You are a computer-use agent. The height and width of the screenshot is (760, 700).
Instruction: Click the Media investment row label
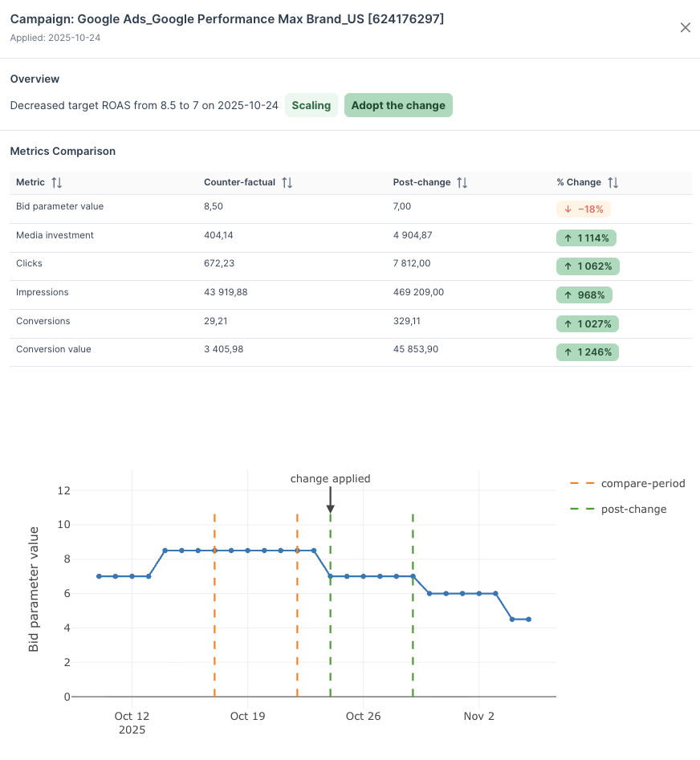(55, 235)
